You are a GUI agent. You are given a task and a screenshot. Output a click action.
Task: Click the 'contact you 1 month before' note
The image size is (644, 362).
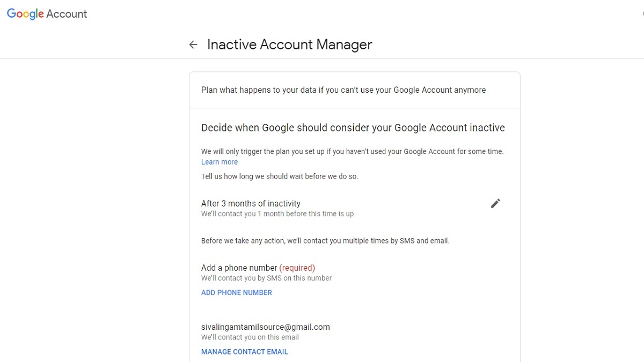click(x=277, y=213)
